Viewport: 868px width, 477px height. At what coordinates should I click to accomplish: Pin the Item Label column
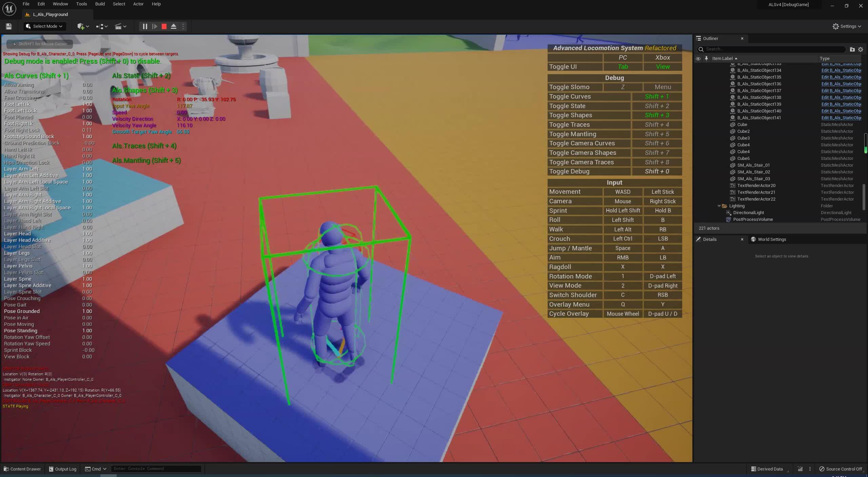click(x=706, y=58)
